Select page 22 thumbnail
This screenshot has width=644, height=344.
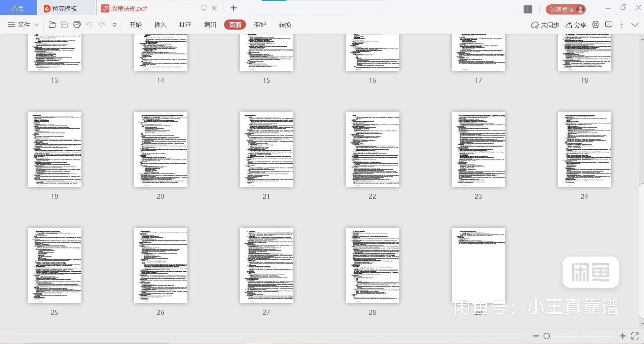click(372, 150)
